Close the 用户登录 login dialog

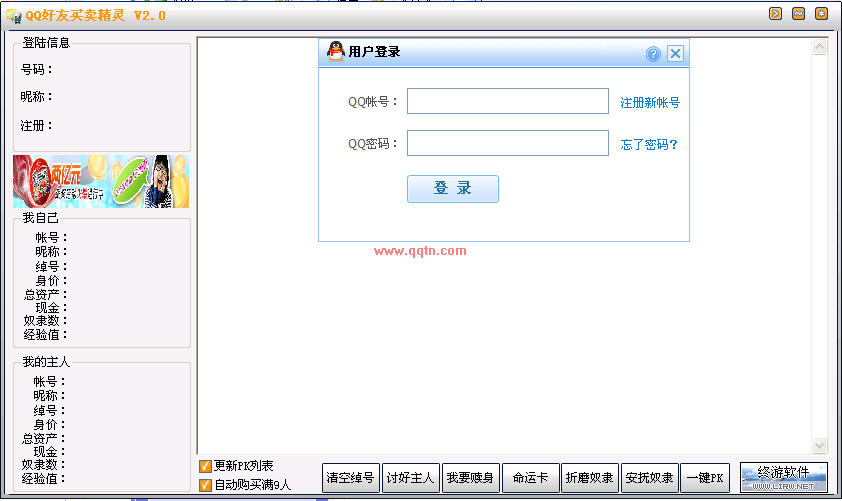coord(676,54)
